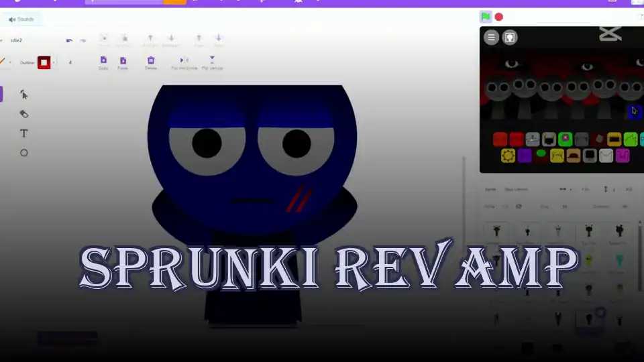The height and width of the screenshot is (362, 644).
Task: Select the green character icon in stage tray
Action: [566, 139]
